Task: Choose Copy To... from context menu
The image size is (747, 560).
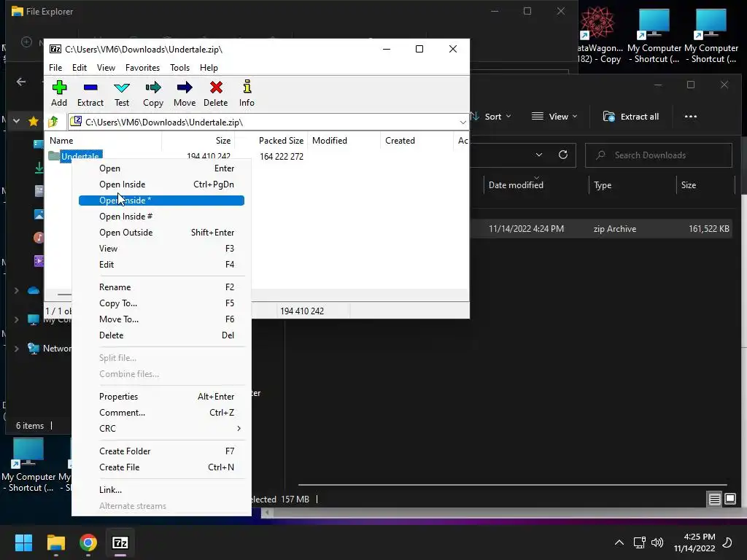Action: point(161,303)
